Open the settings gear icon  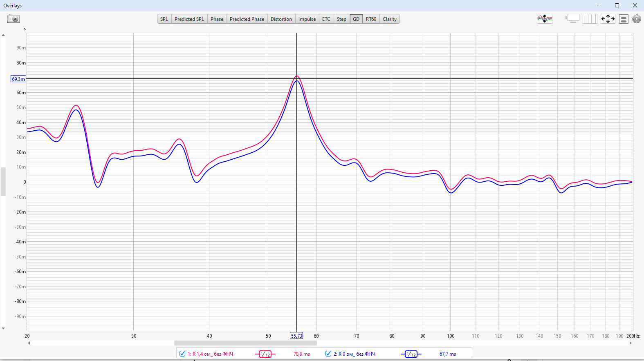point(637,19)
